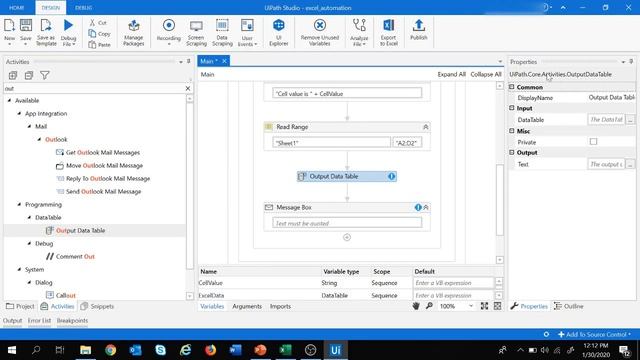The height and width of the screenshot is (360, 640).
Task: Click the Copy command
Action: pyautogui.click(x=100, y=33)
